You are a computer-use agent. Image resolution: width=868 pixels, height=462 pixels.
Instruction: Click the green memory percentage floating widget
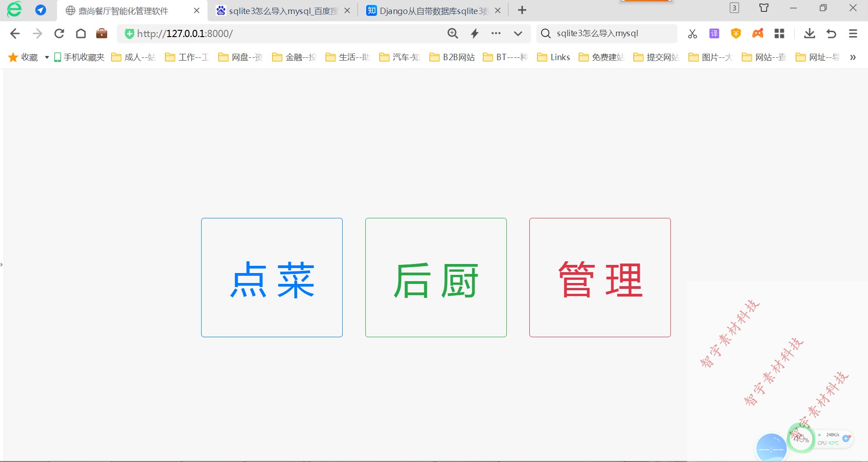pos(801,438)
